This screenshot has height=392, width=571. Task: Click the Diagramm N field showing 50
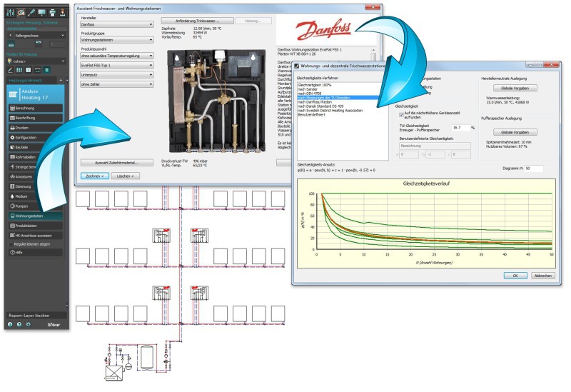coord(534,169)
